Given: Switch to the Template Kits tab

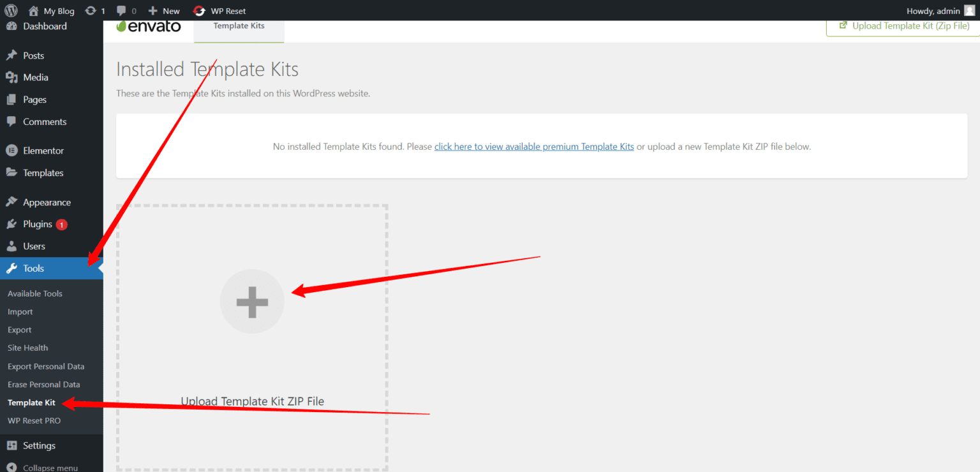Looking at the screenshot, I should pyautogui.click(x=239, y=26).
